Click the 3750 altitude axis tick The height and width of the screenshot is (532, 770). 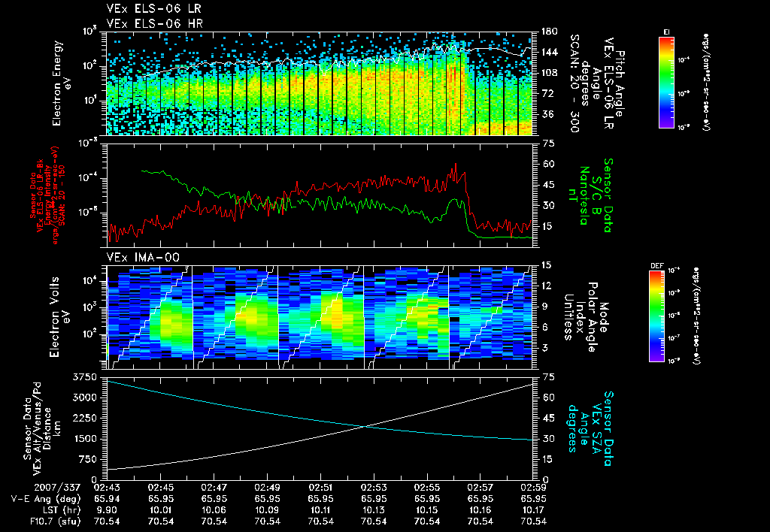coord(85,377)
